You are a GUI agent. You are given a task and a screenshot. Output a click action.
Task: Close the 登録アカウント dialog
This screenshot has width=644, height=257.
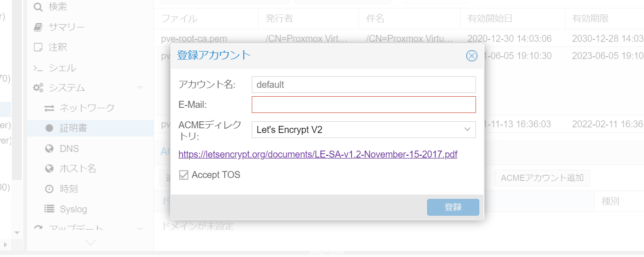coord(472,56)
